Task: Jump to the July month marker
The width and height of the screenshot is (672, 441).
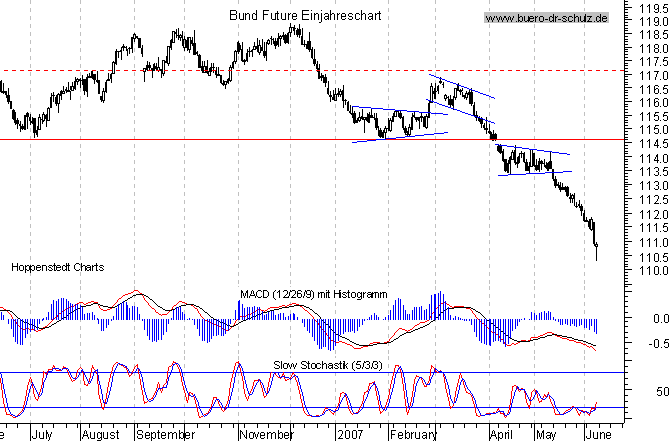Action: point(43,435)
